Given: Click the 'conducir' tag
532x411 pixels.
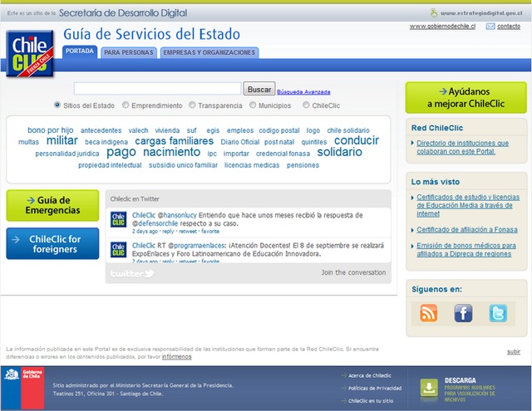Looking at the screenshot, I should click(x=357, y=140).
